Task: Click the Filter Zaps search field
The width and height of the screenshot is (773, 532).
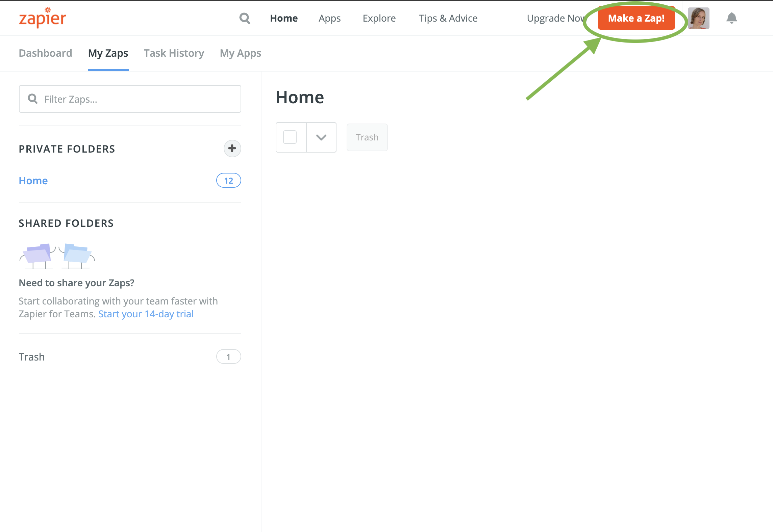Action: [x=130, y=98]
